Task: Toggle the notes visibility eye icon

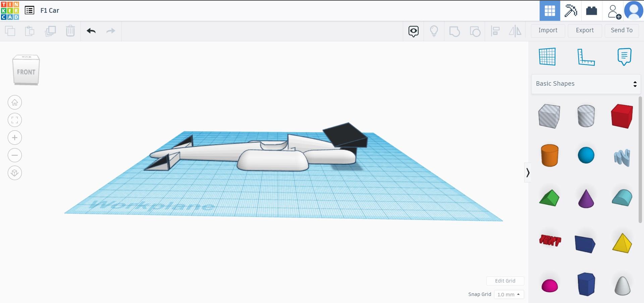Action: [x=414, y=31]
